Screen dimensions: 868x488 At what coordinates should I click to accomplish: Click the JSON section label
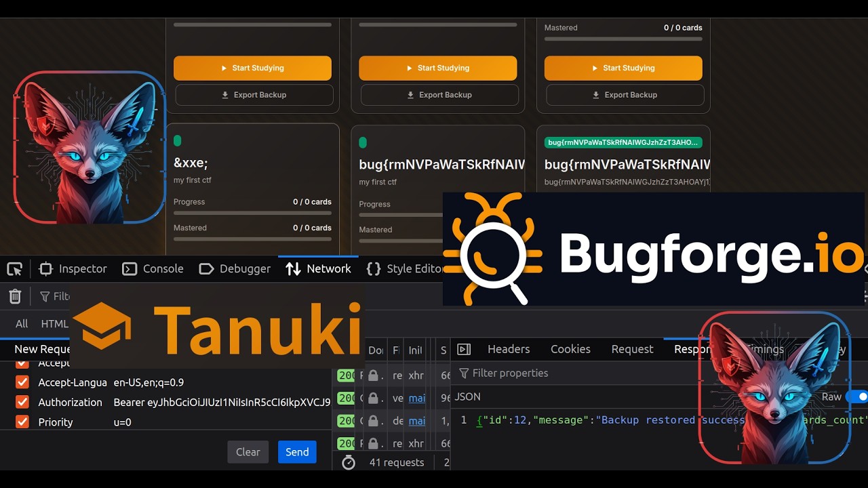468,396
